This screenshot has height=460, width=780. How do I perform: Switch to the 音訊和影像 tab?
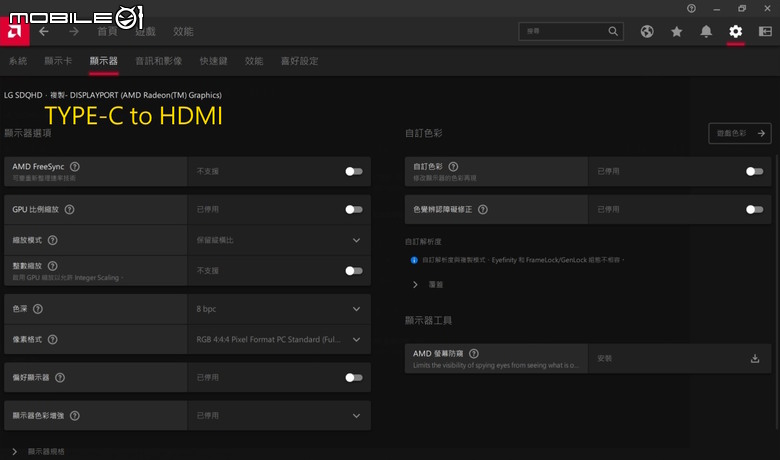tap(159, 61)
